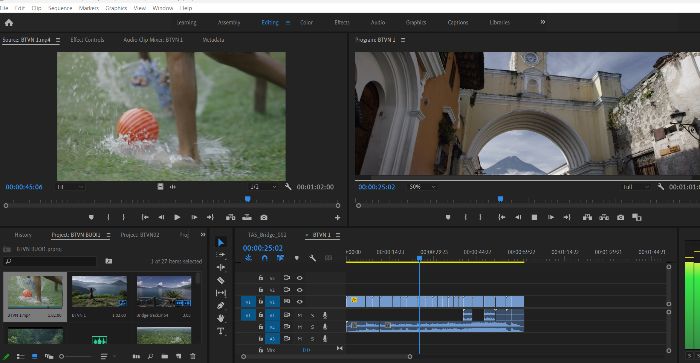Switch to History panel tab
The image size is (700, 363).
(x=23, y=235)
